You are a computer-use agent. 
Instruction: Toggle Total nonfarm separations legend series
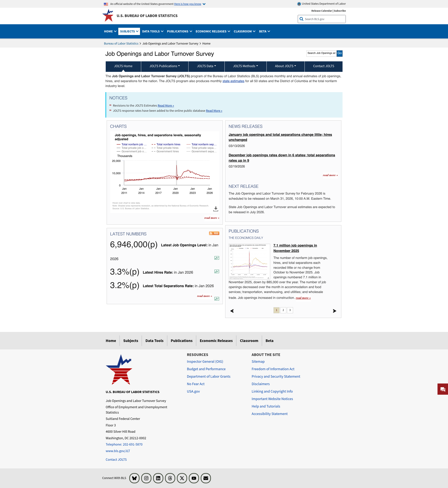click(202, 144)
